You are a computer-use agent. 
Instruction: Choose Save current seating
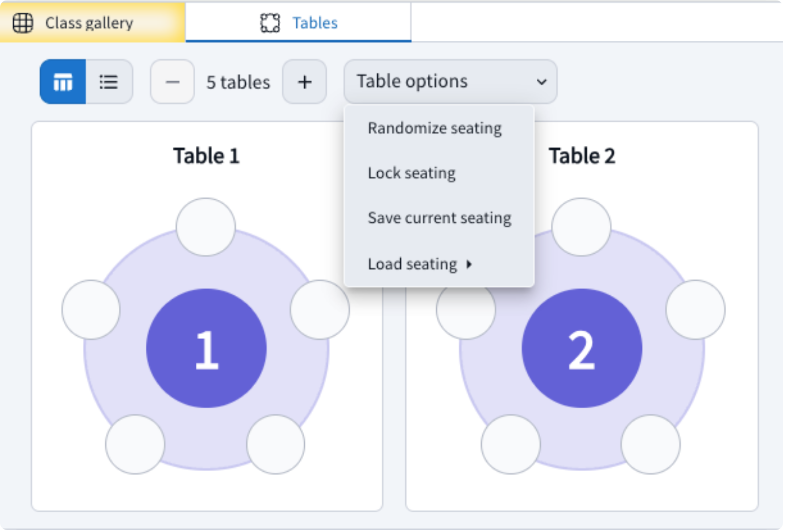pos(440,218)
